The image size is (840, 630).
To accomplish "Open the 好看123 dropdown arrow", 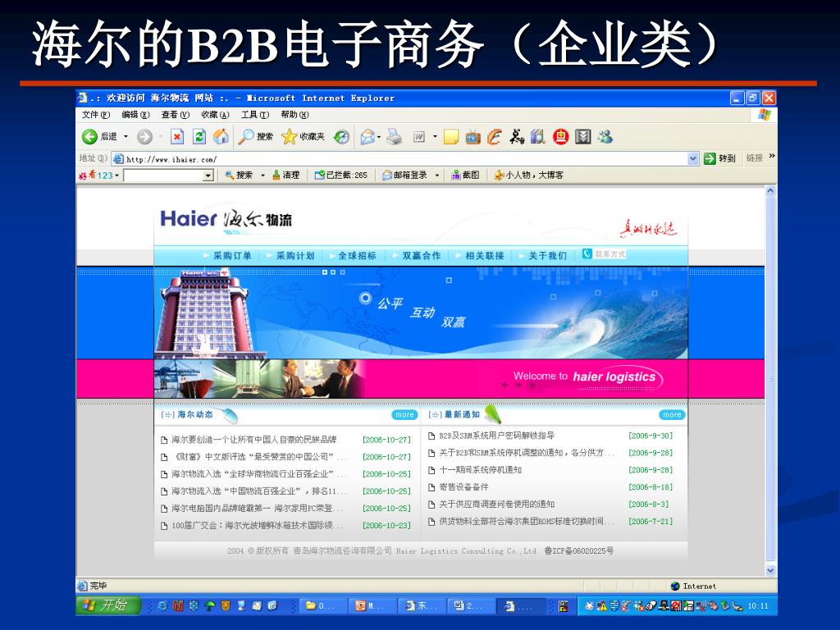I will (x=116, y=176).
